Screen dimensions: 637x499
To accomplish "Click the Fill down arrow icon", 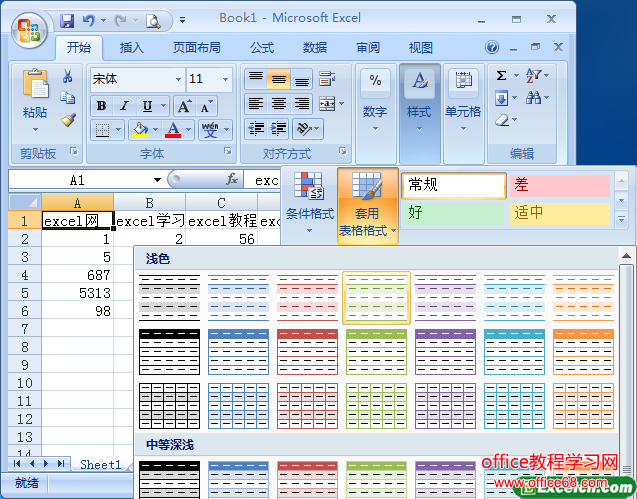I will pyautogui.click(x=502, y=98).
